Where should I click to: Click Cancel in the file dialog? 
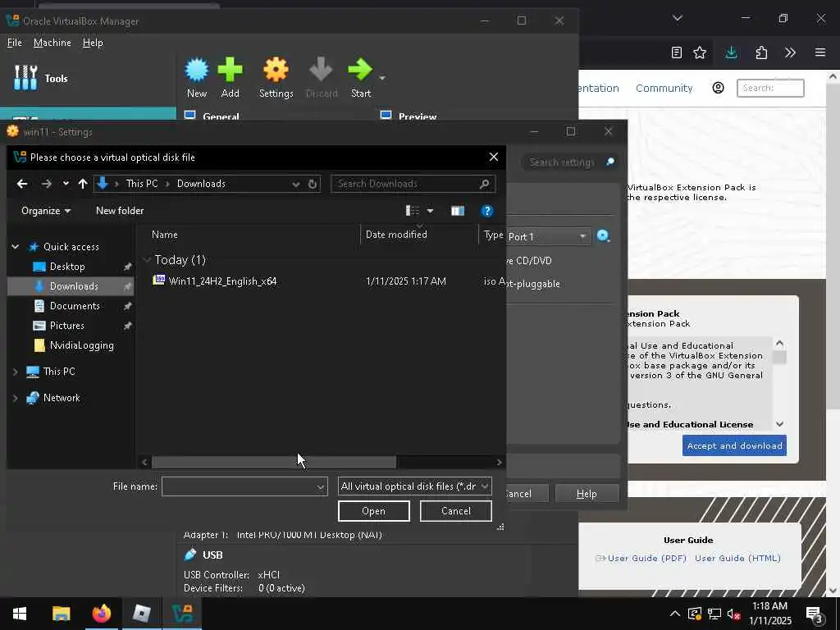(x=456, y=511)
